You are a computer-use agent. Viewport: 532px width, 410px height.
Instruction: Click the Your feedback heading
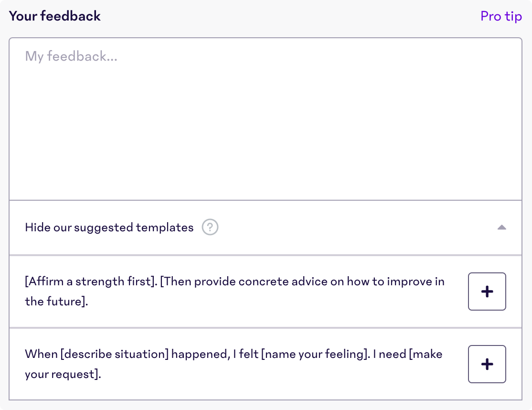[x=54, y=16]
